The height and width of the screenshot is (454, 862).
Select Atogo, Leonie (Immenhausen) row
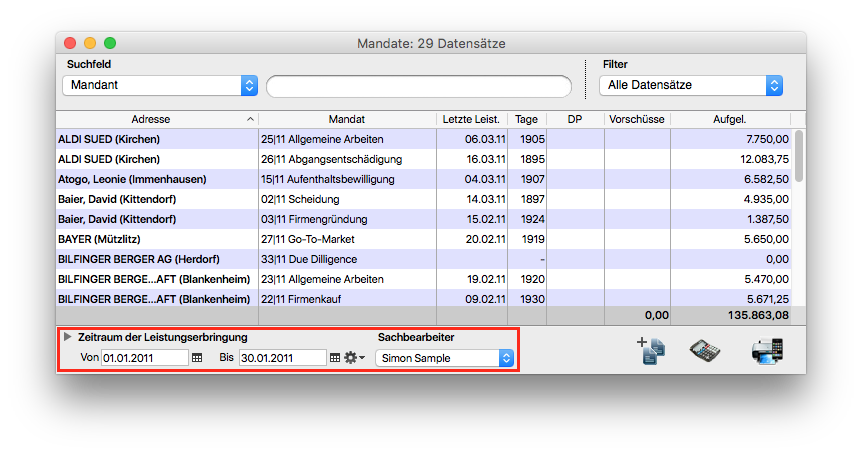click(x=423, y=179)
